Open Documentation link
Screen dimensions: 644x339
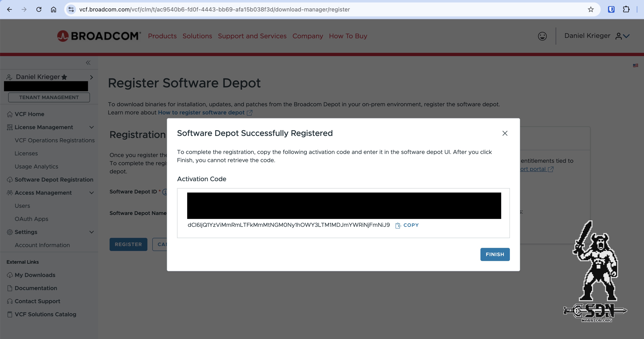(36, 288)
